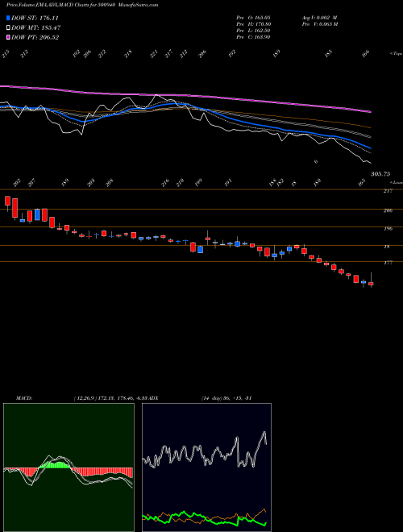Click the 'Pre C: 163.90' previous close value
Image resolution: width=403 pixels, height=532 pixels.
coord(253,37)
